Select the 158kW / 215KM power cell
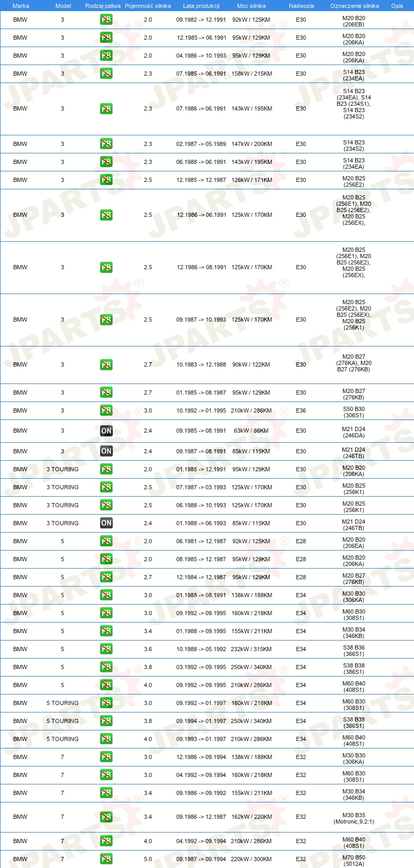414x868 pixels. click(251, 74)
